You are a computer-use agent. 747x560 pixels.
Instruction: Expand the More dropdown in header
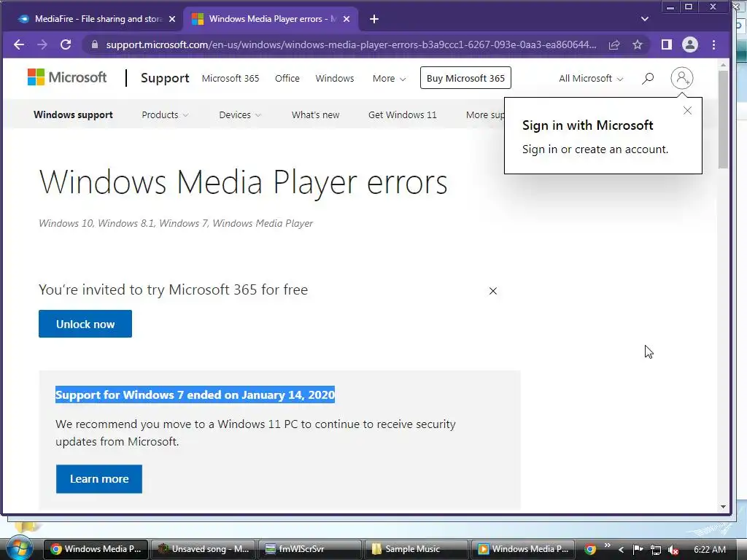[x=390, y=79]
